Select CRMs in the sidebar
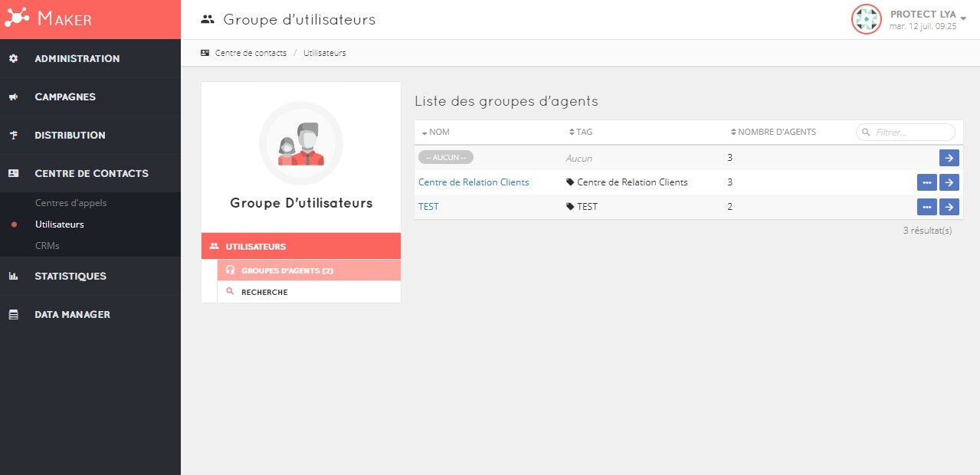The height and width of the screenshot is (475, 980). (47, 246)
